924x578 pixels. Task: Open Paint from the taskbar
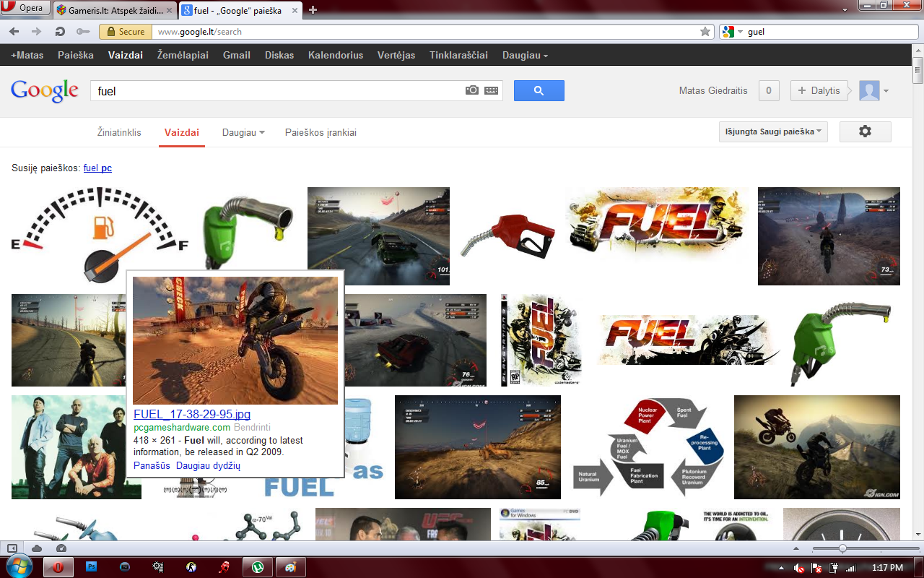click(291, 567)
